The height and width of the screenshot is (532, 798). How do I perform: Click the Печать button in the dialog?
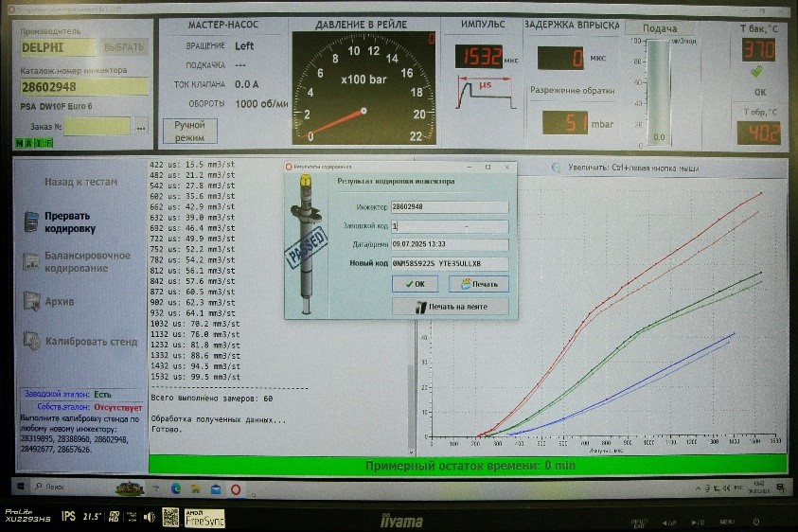pyautogui.click(x=478, y=283)
